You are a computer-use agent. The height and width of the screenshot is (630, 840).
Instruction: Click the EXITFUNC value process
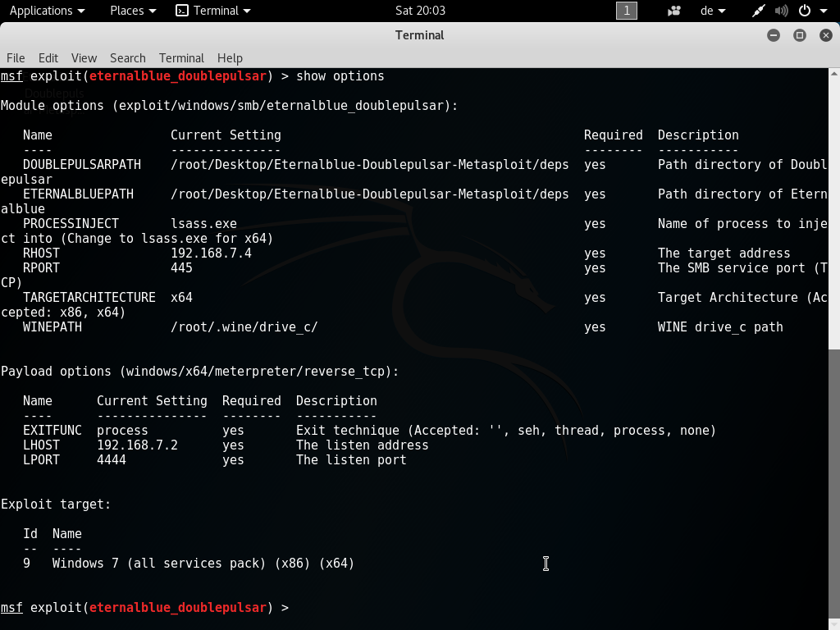pos(122,431)
